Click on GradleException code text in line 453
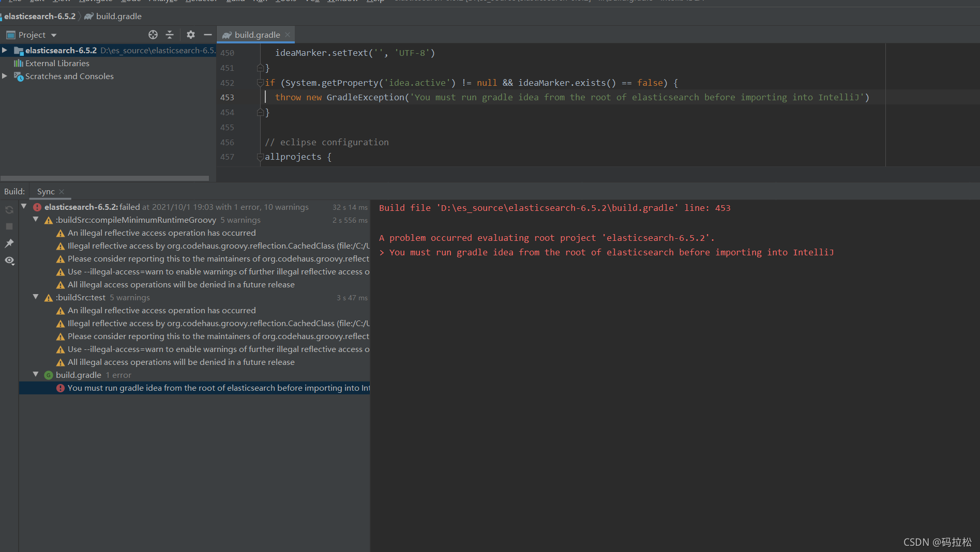The image size is (980, 552). pos(365,97)
